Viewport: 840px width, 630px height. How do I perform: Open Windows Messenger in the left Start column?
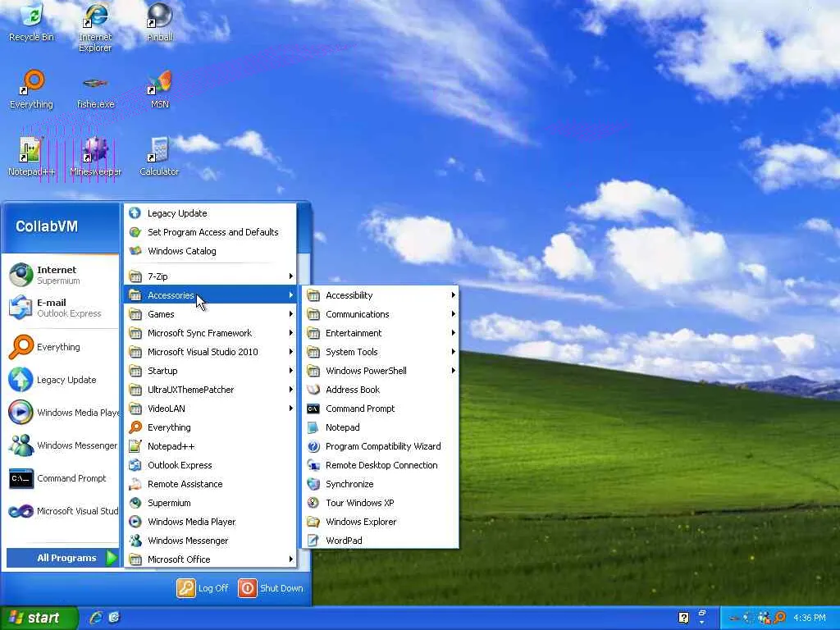coord(62,445)
